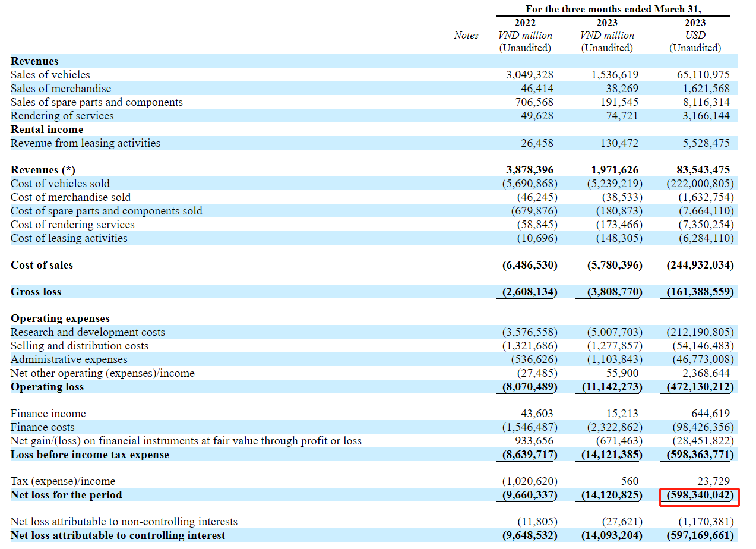Image resolution: width=756 pixels, height=549 pixels.
Task: Click the 'Revenue from leasing activities' label
Action: pyautogui.click(x=86, y=143)
